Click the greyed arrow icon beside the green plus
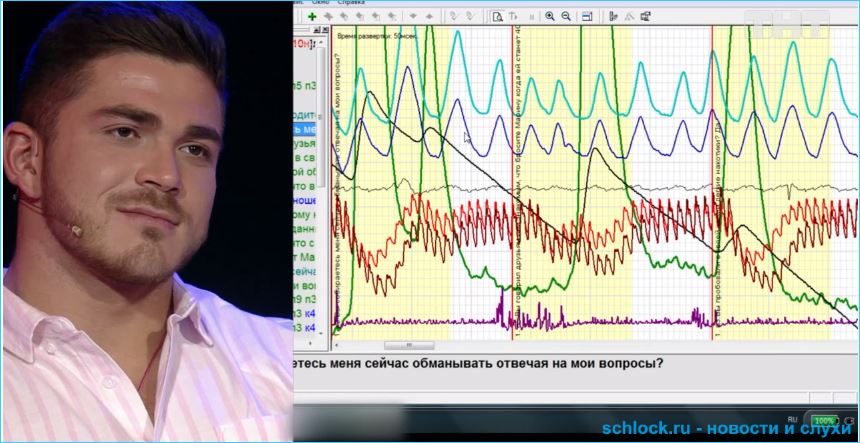This screenshot has width=860, height=443. click(328, 16)
